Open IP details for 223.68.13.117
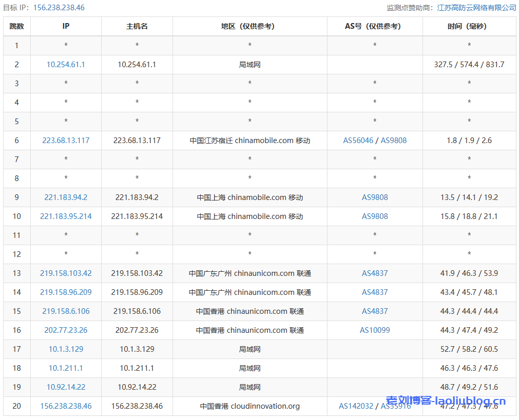The height and width of the screenshot is (420, 519). coord(65,140)
